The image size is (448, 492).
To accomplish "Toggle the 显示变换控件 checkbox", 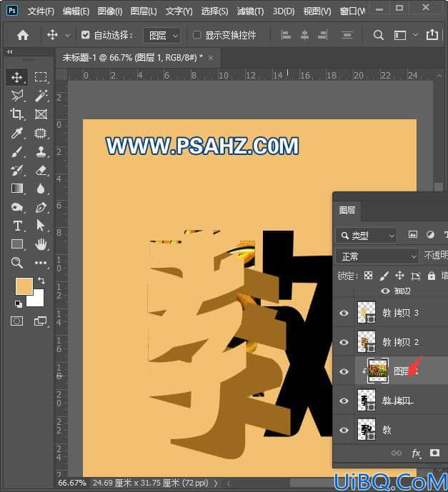I will (196, 34).
